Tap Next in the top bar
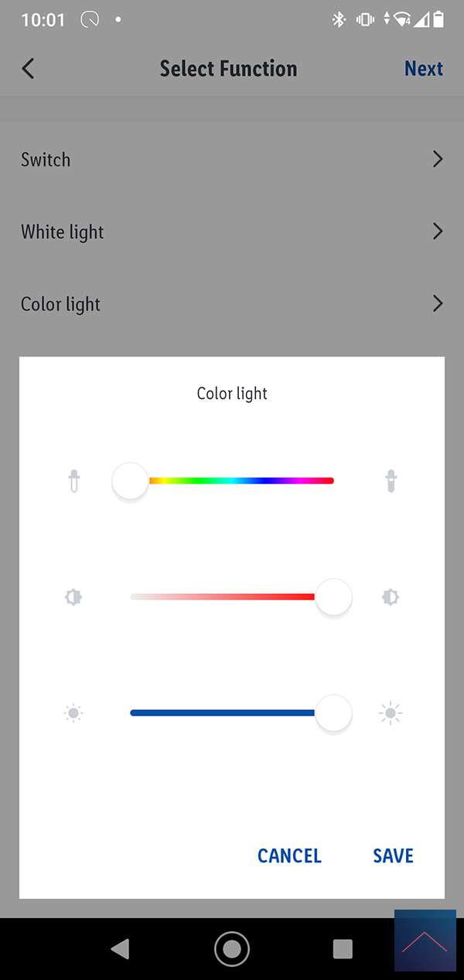The width and height of the screenshot is (464, 980). (423, 69)
